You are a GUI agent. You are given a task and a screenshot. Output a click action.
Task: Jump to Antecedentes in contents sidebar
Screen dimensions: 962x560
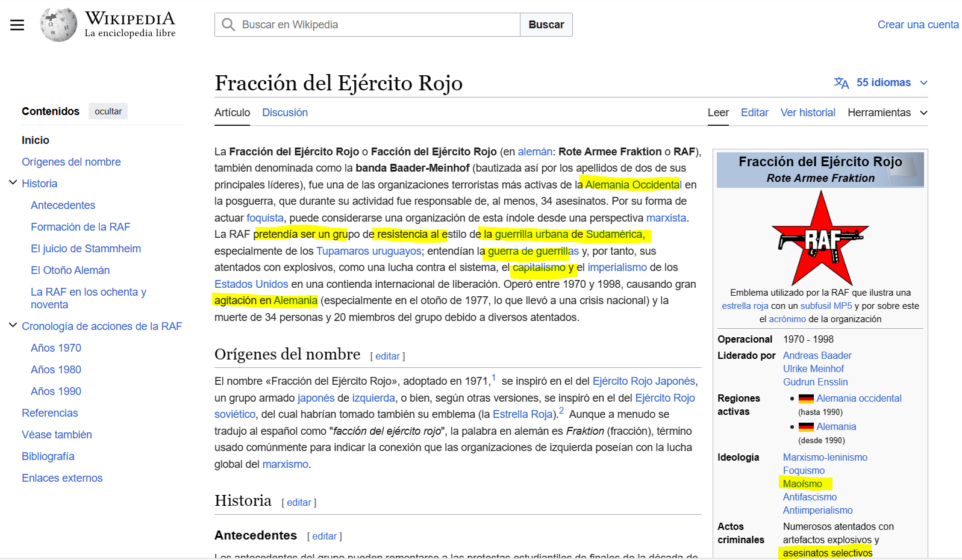click(63, 205)
